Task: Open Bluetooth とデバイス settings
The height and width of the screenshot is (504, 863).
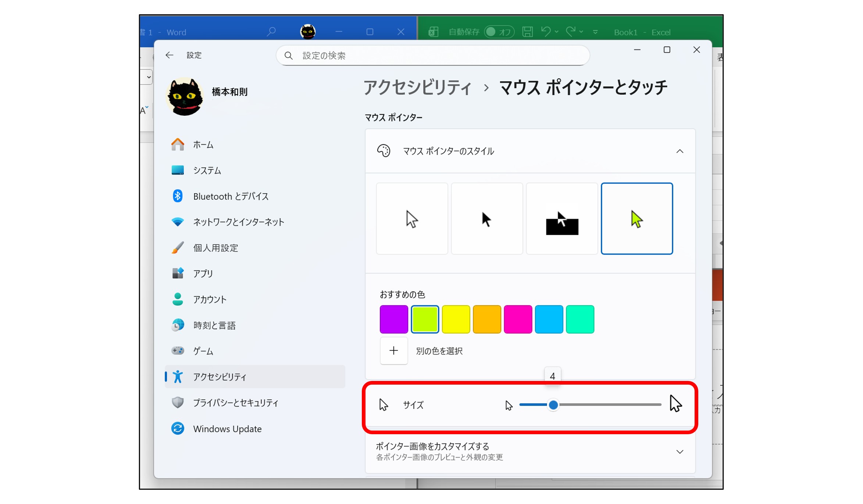Action: 230,196
